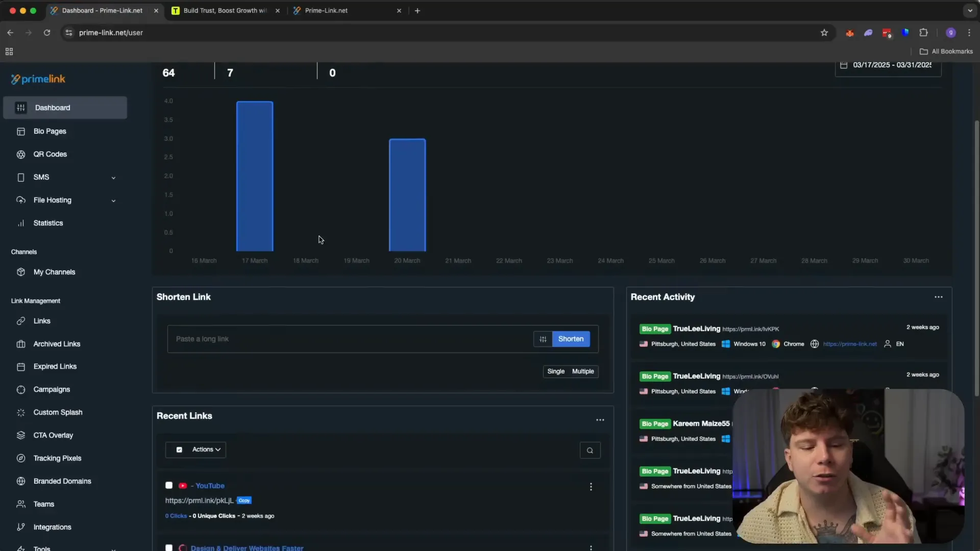Click the page vertical scrollbar
This screenshot has width=980, height=551.
pyautogui.click(x=977, y=258)
